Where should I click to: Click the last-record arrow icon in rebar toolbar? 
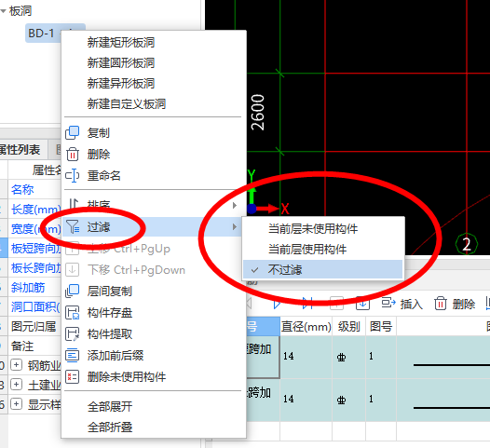(x=307, y=304)
